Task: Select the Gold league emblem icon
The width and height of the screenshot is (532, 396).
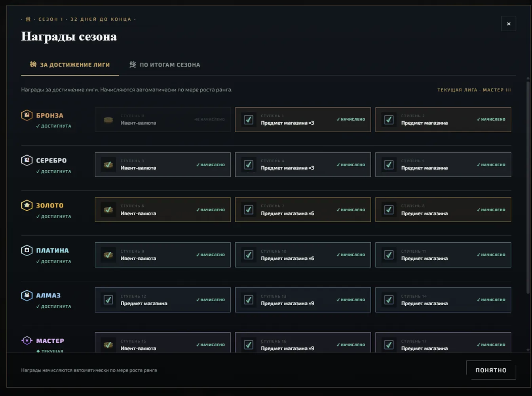Action: tap(27, 205)
